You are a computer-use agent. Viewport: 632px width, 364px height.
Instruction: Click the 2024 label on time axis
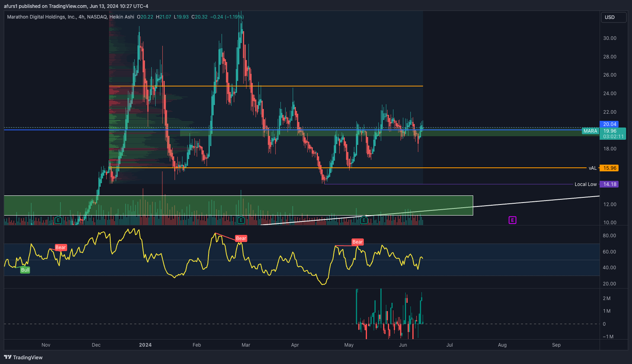tap(145, 345)
